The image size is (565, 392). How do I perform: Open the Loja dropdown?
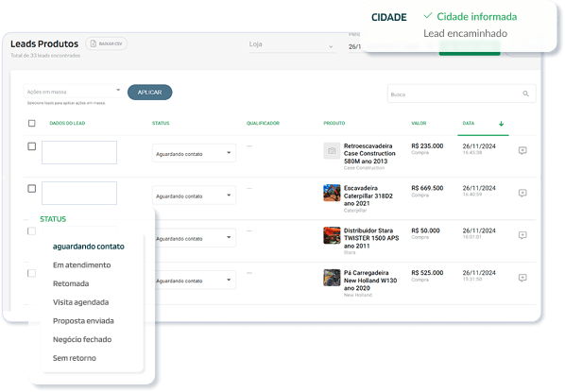(292, 45)
